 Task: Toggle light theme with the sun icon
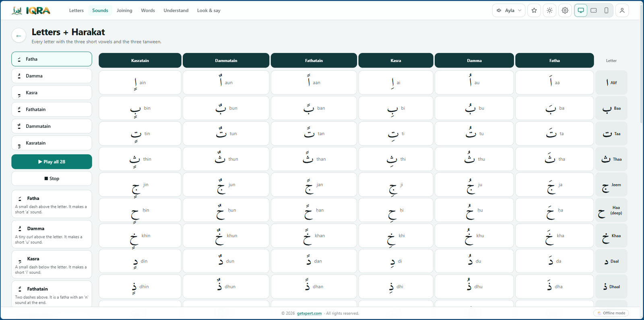tap(549, 10)
